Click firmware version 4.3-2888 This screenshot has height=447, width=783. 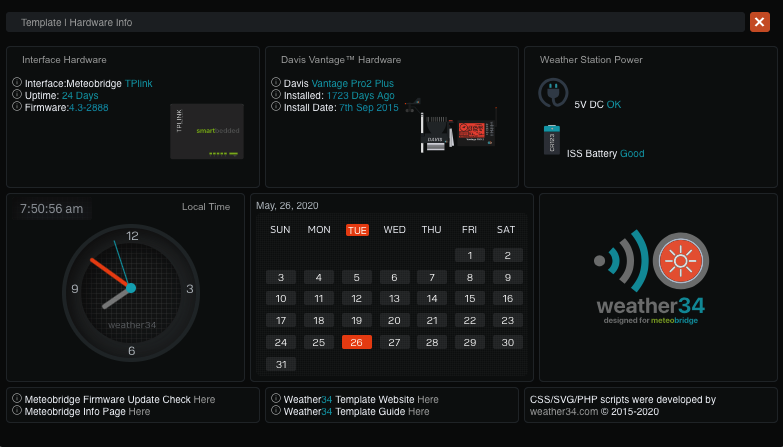pyautogui.click(x=88, y=107)
